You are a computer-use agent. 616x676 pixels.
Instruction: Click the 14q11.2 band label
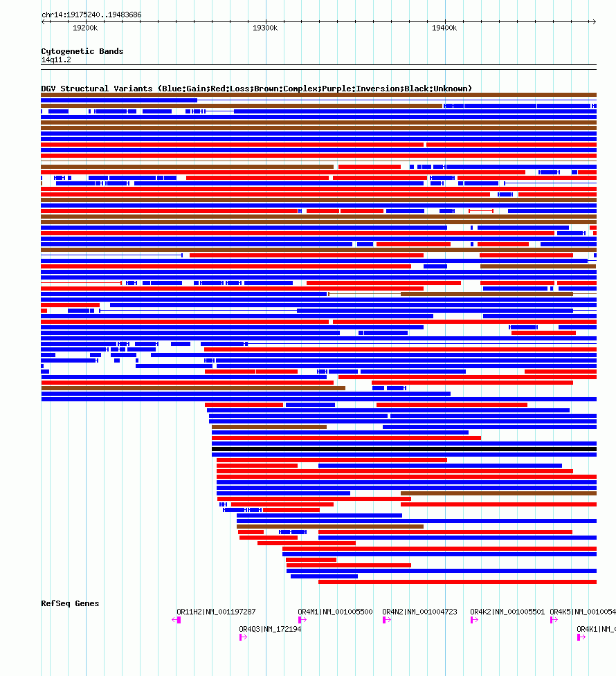56,60
